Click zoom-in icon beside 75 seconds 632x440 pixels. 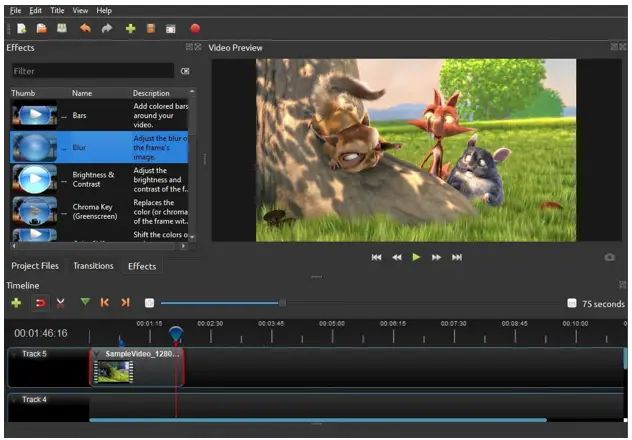572,303
